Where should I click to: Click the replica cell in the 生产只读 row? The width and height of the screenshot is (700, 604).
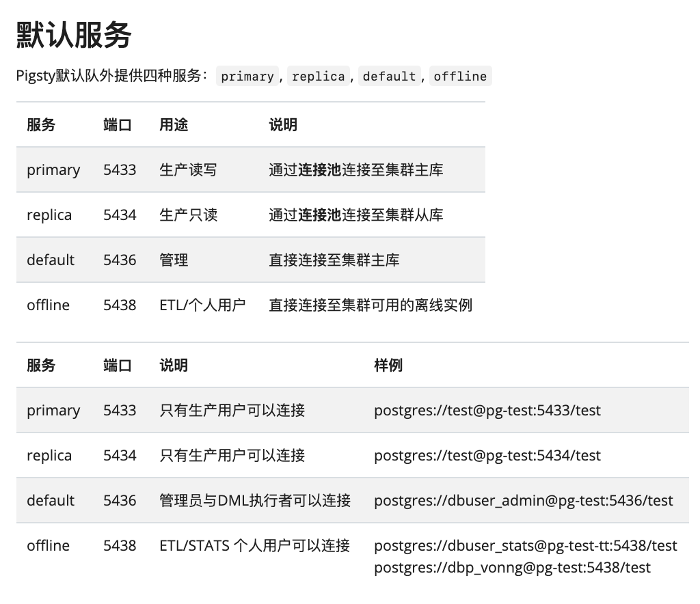pyautogui.click(x=49, y=215)
